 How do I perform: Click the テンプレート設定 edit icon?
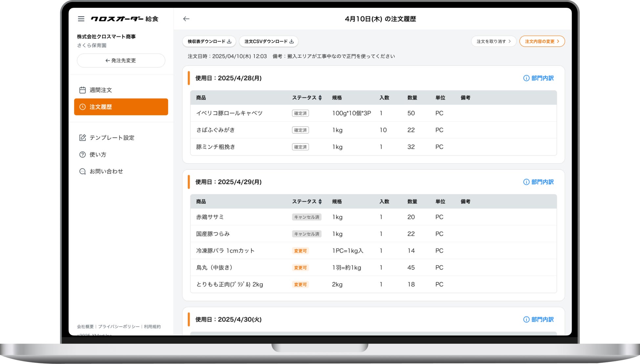click(x=82, y=138)
